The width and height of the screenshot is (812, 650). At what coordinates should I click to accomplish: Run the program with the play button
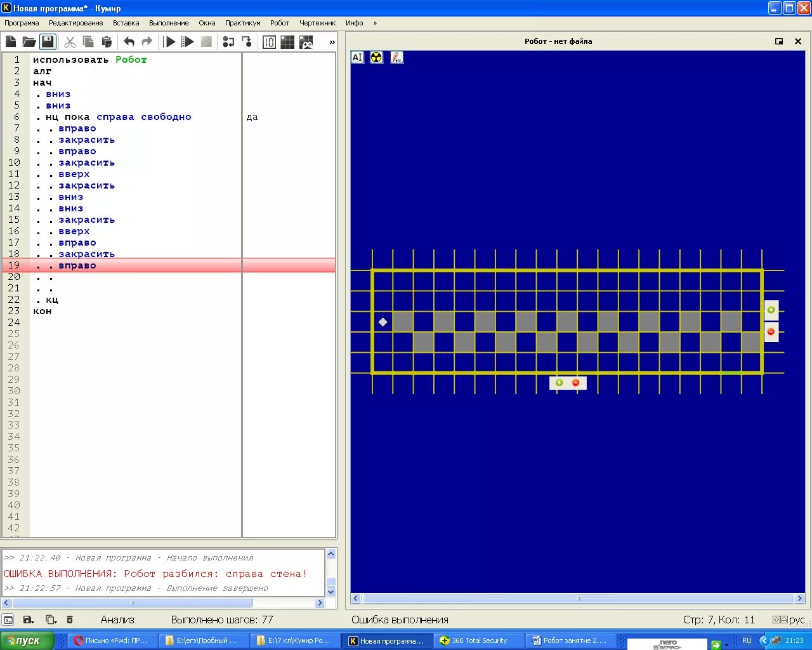coord(169,42)
